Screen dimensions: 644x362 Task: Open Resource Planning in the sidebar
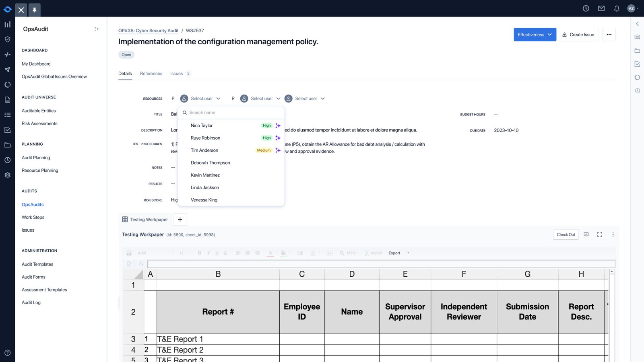pyautogui.click(x=40, y=171)
